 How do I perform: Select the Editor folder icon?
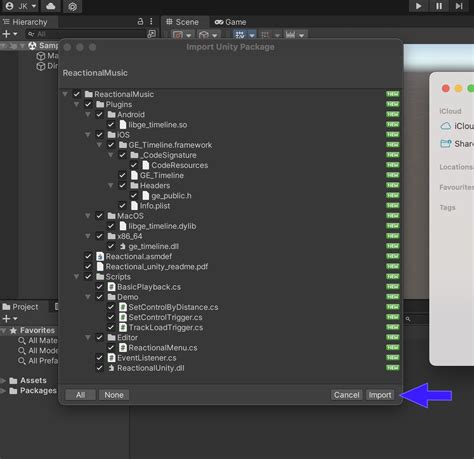click(x=112, y=338)
